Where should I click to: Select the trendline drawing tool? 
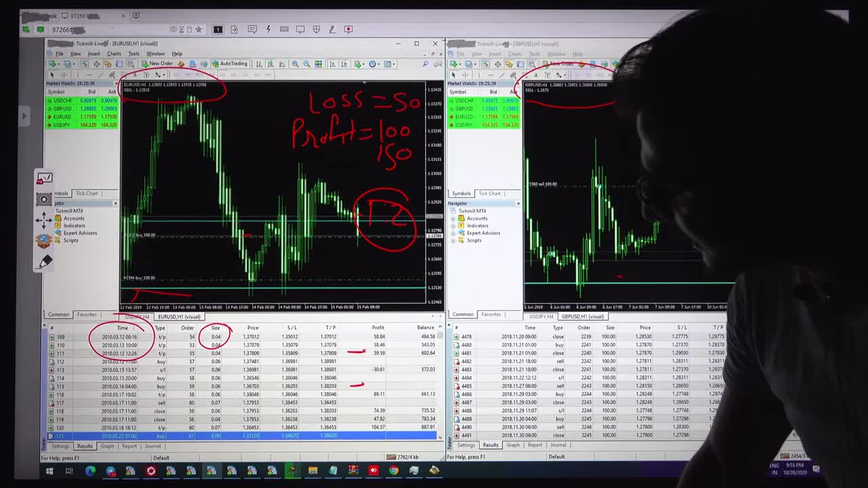100,75
